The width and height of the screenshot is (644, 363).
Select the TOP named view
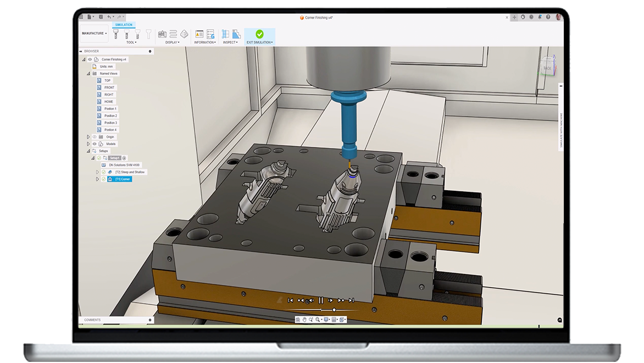pos(107,81)
